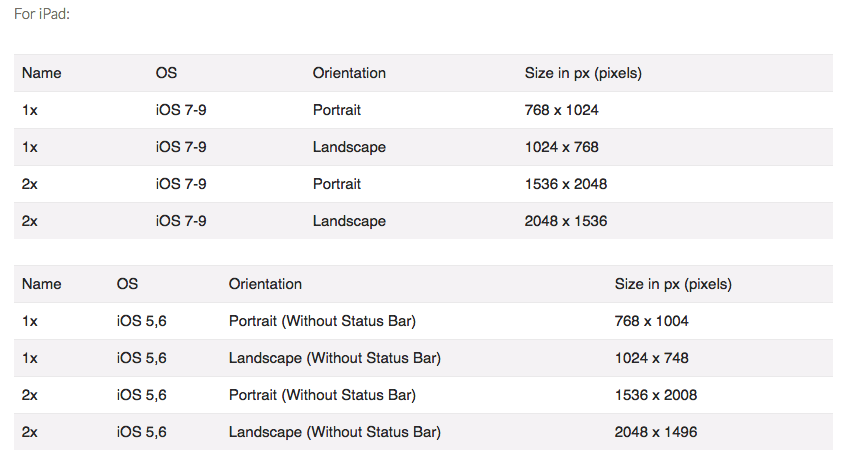Select the 2048 x 1536 size cell
Image resolution: width=847 pixels, height=468 pixels.
point(565,221)
